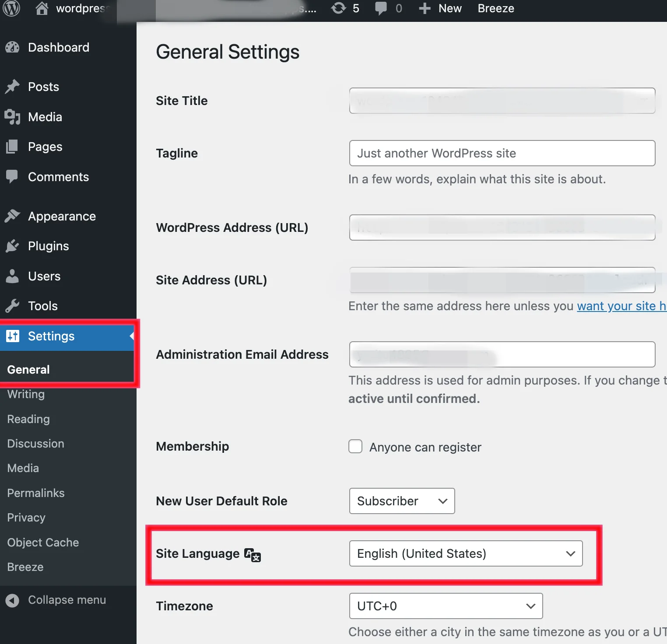Open the Object Cache settings
667x644 pixels.
click(x=43, y=542)
